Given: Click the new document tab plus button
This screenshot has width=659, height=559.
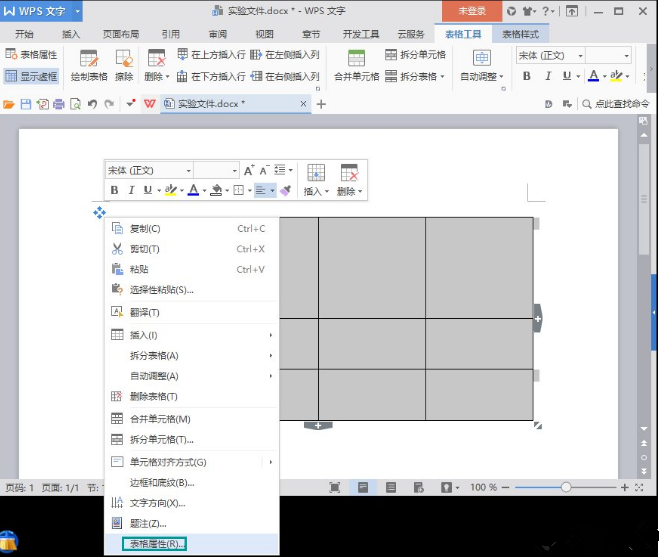Looking at the screenshot, I should (x=321, y=104).
